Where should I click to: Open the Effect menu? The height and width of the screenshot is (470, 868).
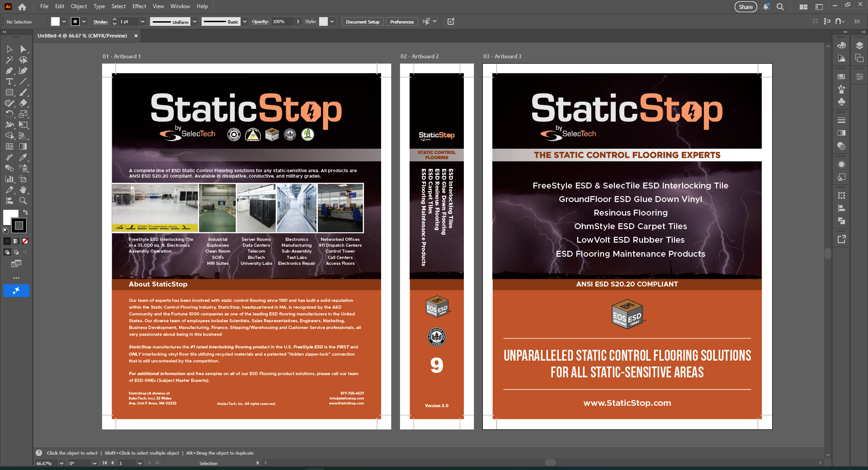(139, 6)
